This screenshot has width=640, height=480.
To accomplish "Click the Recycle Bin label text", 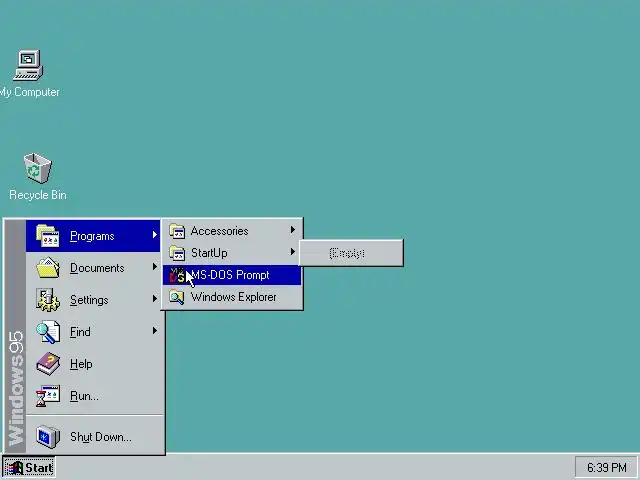I will [38, 195].
